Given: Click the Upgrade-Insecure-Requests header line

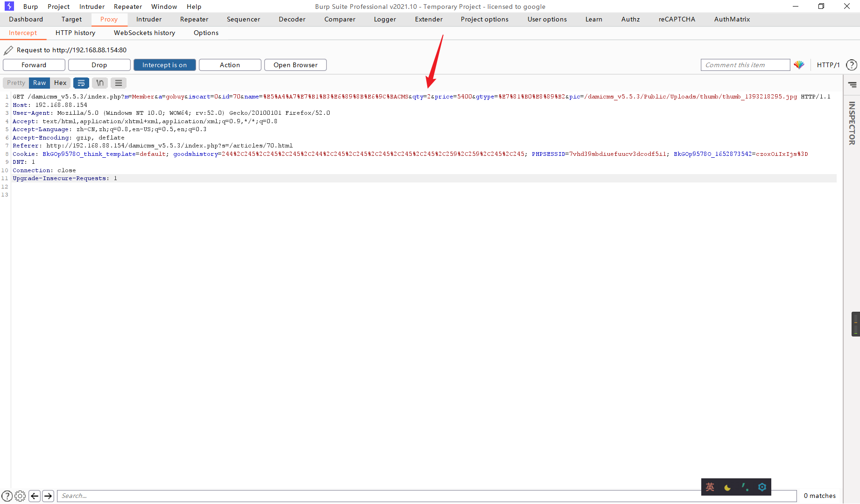Looking at the screenshot, I should pyautogui.click(x=65, y=178).
